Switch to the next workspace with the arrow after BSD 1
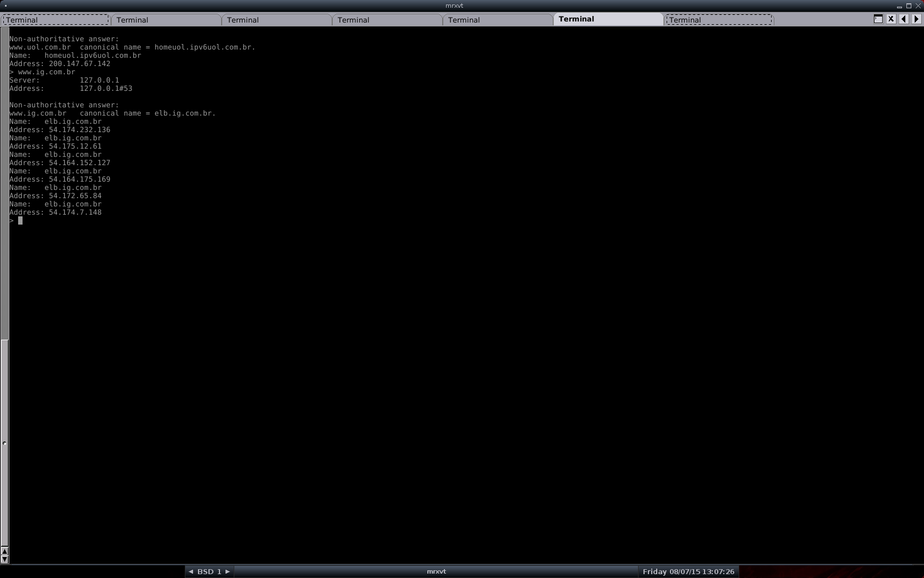Image resolution: width=924 pixels, height=578 pixels. click(228, 571)
